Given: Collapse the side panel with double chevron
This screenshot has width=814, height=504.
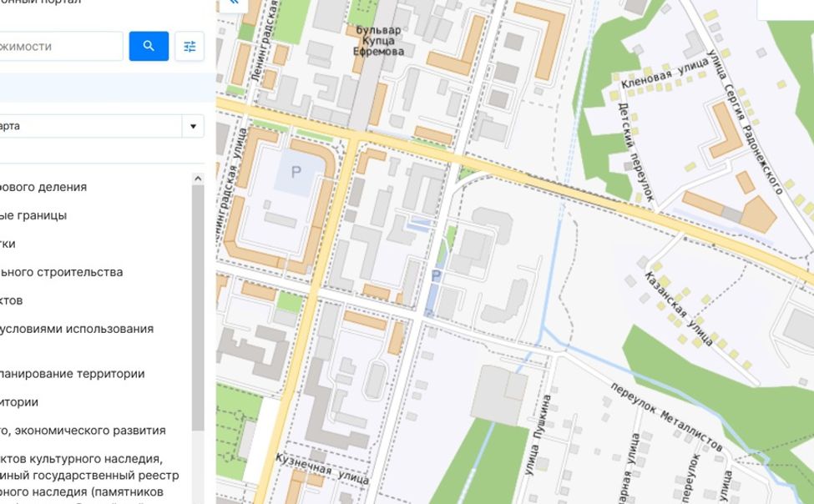Looking at the screenshot, I should (233, 3).
